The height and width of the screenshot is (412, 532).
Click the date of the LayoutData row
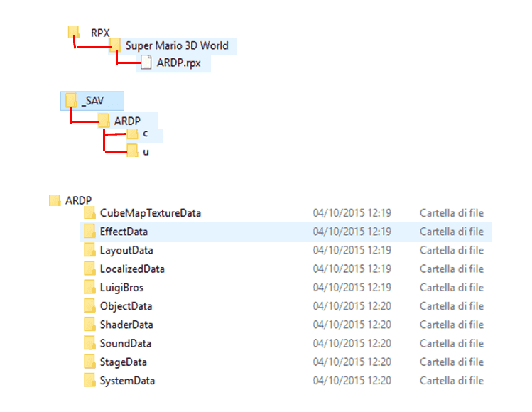point(352,251)
